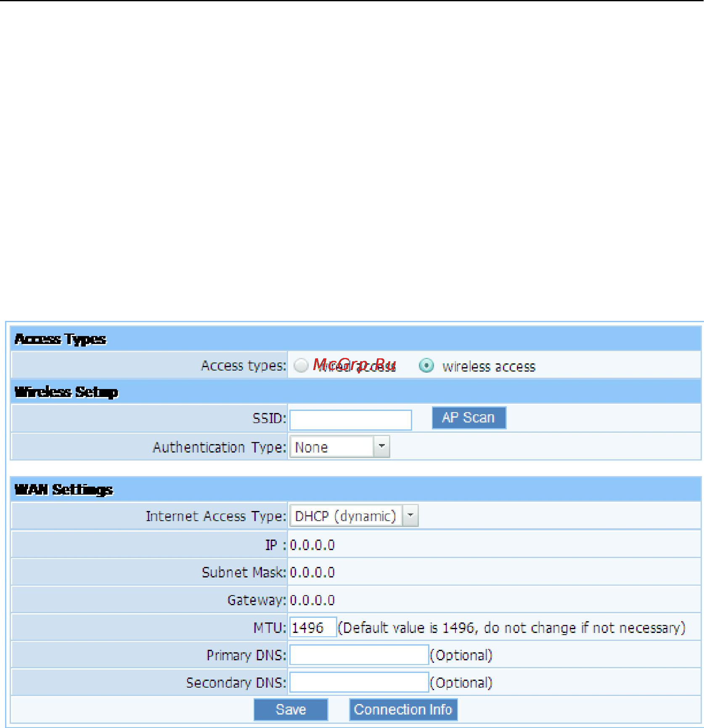Open the Internet Access Type dropdown
Image resolution: width=704 pixels, height=728 pixels.
[354, 516]
